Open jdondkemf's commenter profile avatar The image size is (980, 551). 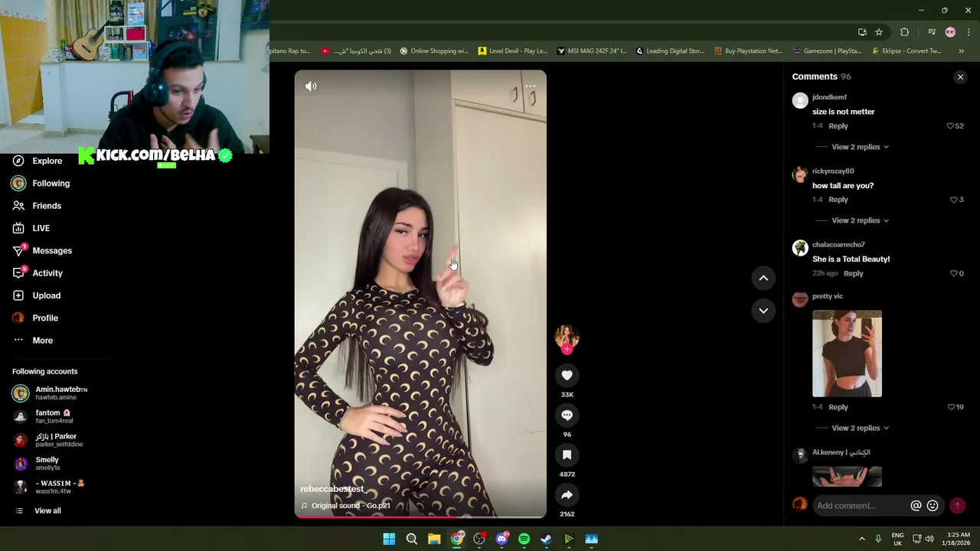pyautogui.click(x=800, y=100)
